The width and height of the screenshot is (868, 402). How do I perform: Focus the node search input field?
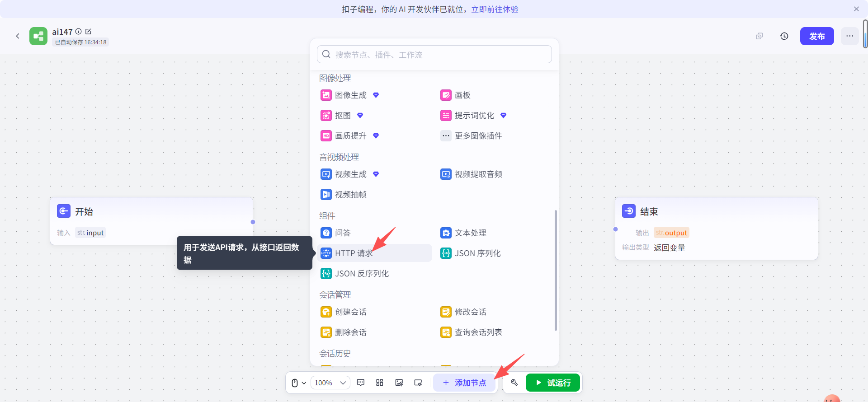coord(434,55)
